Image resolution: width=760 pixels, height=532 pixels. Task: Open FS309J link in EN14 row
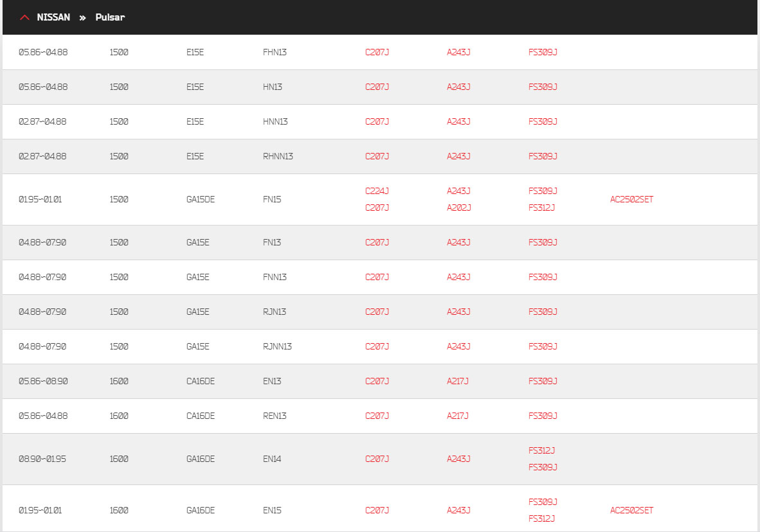point(543,467)
